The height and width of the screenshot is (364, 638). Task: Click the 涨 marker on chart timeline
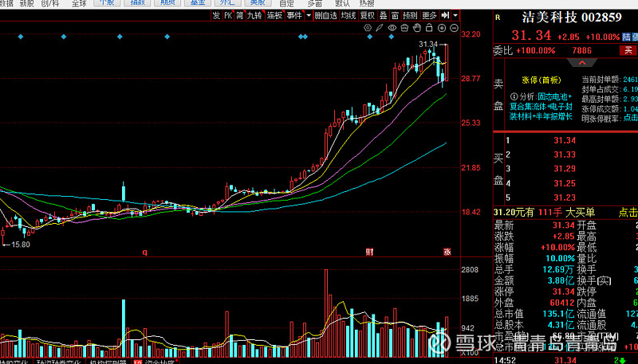click(x=447, y=252)
